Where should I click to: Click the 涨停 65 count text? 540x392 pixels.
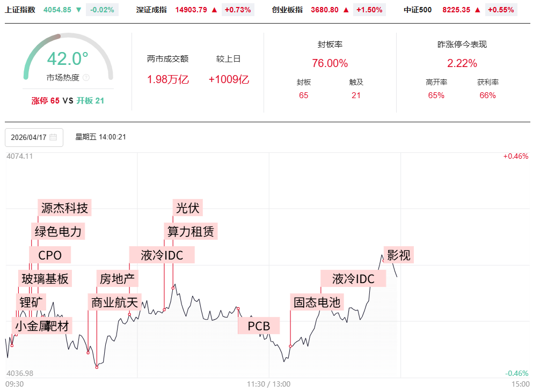tap(46, 100)
